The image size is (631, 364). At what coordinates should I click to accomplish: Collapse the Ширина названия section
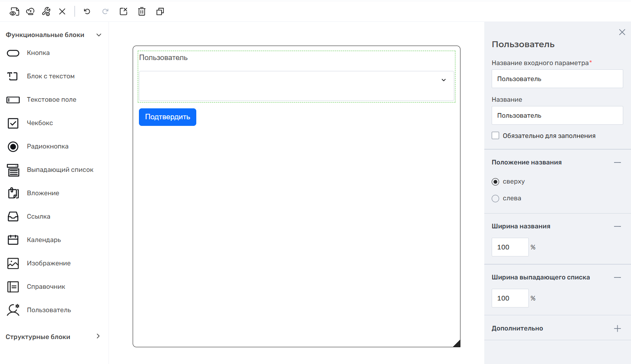pos(617,226)
